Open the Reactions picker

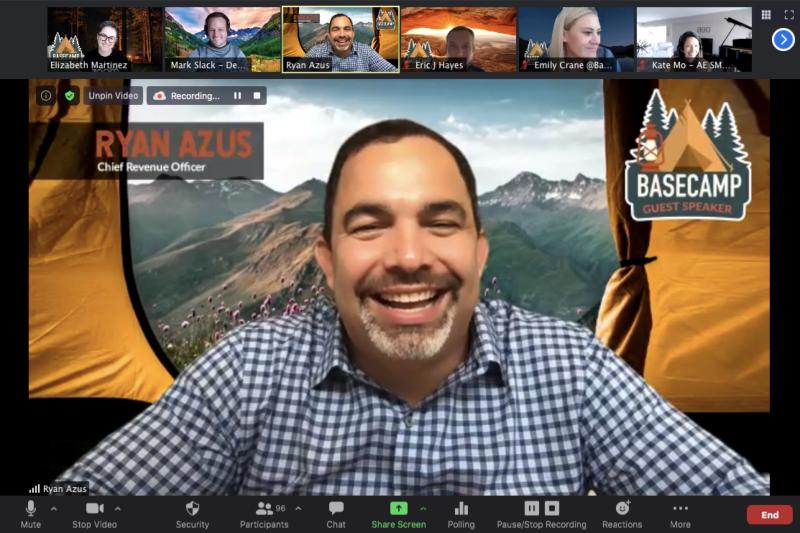click(x=622, y=514)
